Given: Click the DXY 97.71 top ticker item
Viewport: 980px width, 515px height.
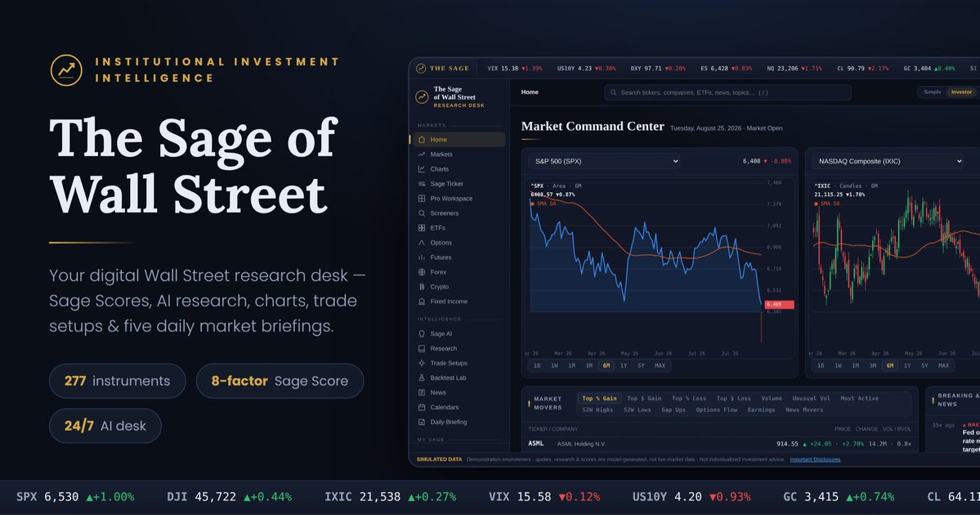Looking at the screenshot, I should [x=658, y=68].
